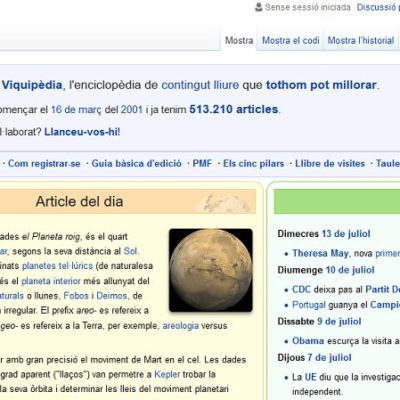Viewport: 400px width, 400px height.
Task: Open the Llibre de visites link
Action: 330,164
